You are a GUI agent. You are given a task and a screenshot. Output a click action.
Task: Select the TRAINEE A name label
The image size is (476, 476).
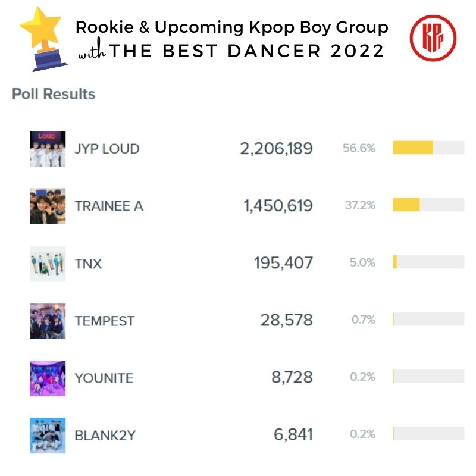coord(109,206)
